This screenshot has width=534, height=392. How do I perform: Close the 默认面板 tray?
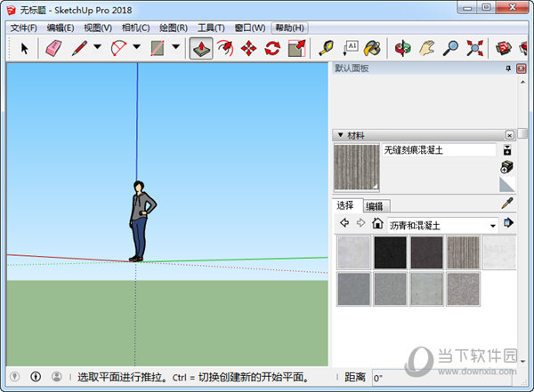(521, 68)
